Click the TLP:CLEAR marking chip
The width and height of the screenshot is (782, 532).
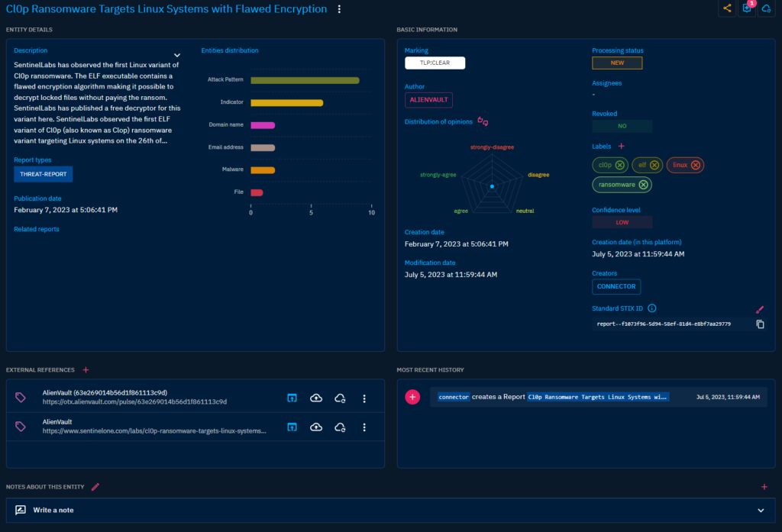point(435,63)
